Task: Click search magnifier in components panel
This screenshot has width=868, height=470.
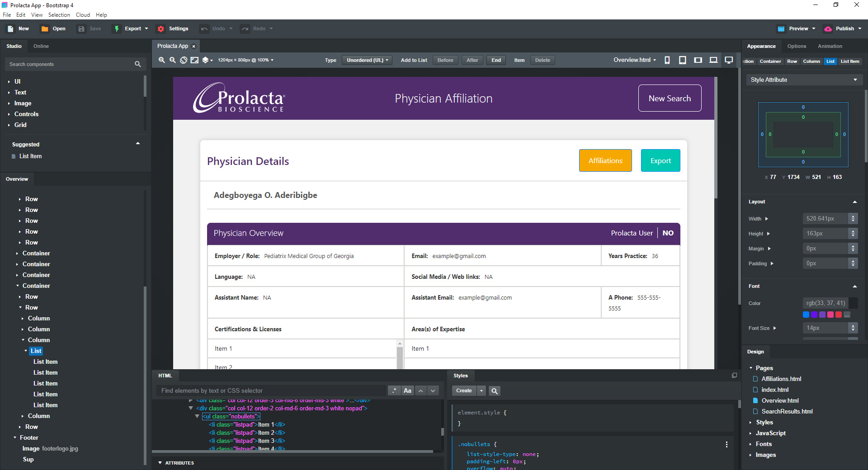Action: click(x=138, y=64)
